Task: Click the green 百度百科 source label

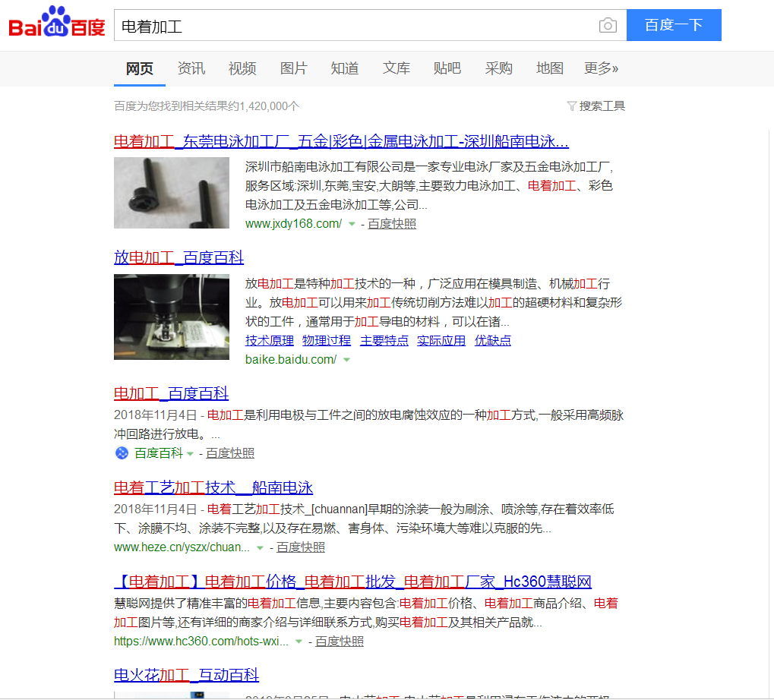Action: click(159, 452)
